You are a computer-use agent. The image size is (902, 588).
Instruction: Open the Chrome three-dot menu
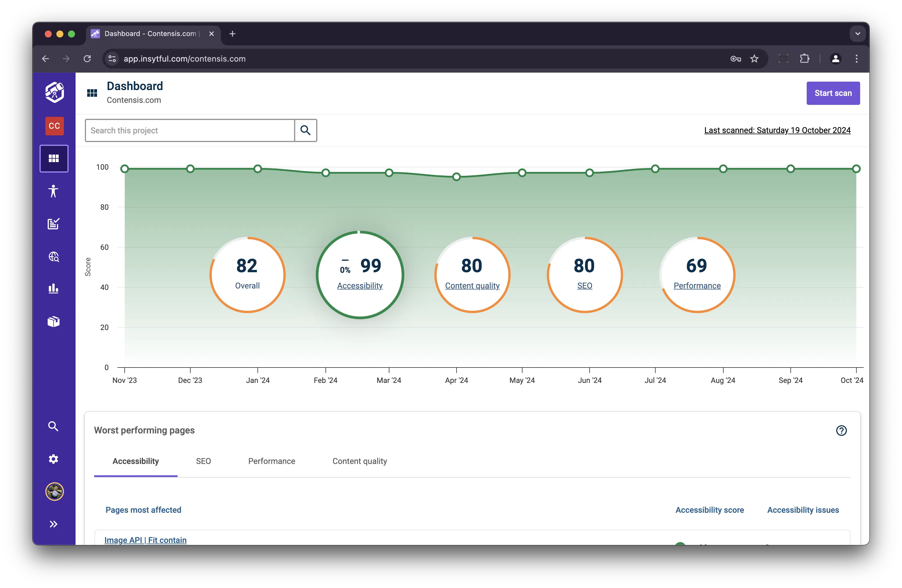click(856, 59)
